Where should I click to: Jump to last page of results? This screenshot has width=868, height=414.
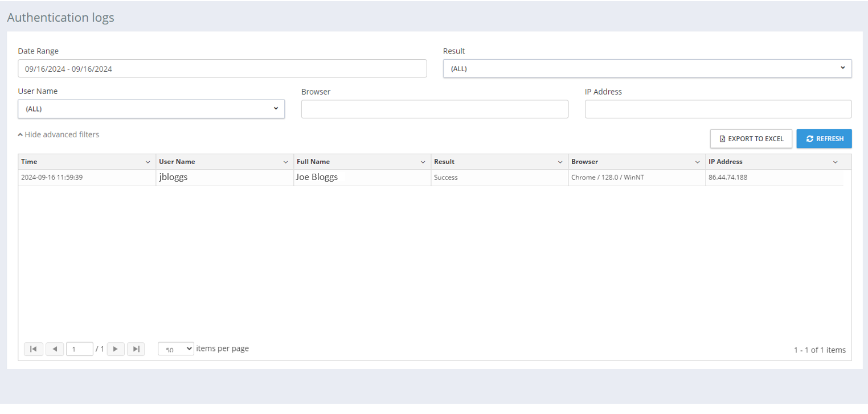tap(136, 349)
